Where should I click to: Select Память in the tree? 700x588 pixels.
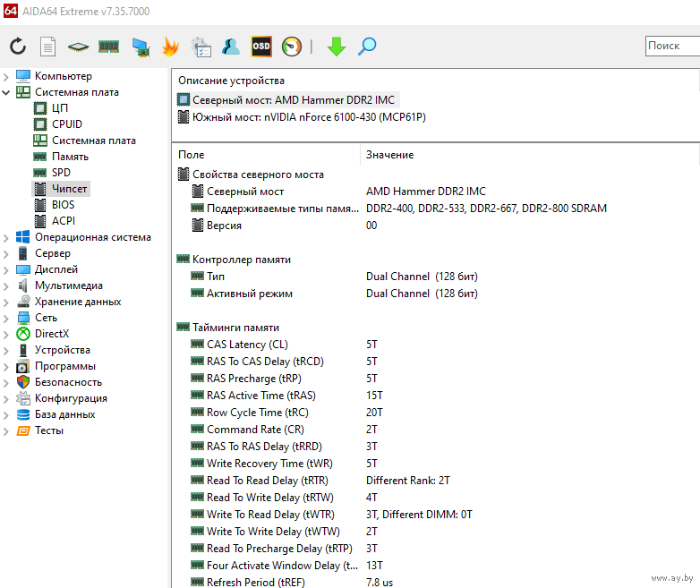pyautogui.click(x=70, y=157)
